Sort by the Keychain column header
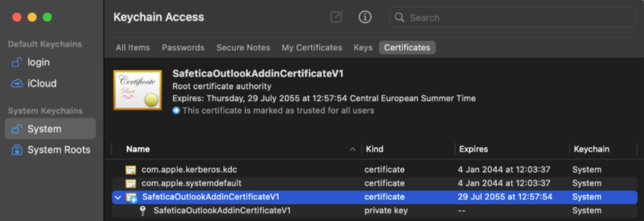Viewport: 644px width, 221px height. tap(591, 149)
